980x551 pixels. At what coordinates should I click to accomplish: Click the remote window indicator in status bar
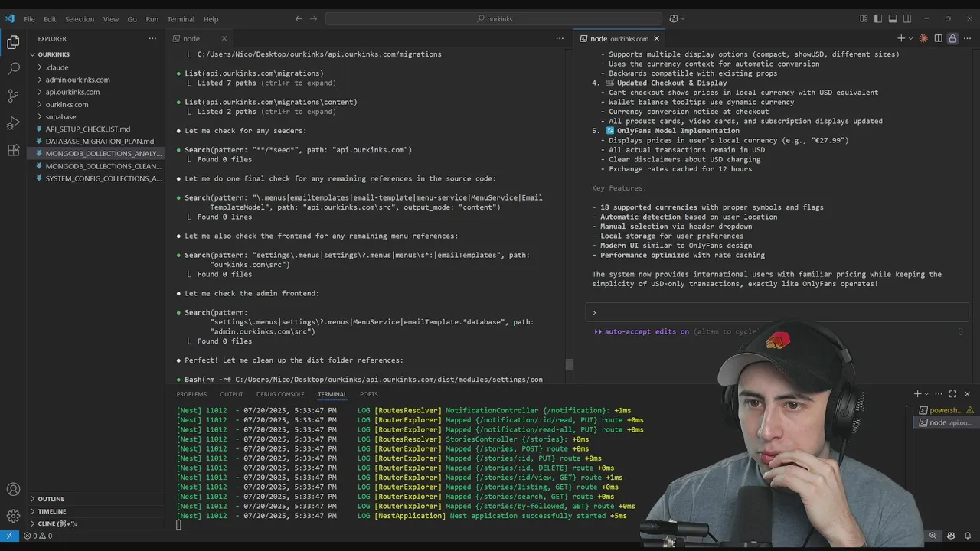click(8, 536)
